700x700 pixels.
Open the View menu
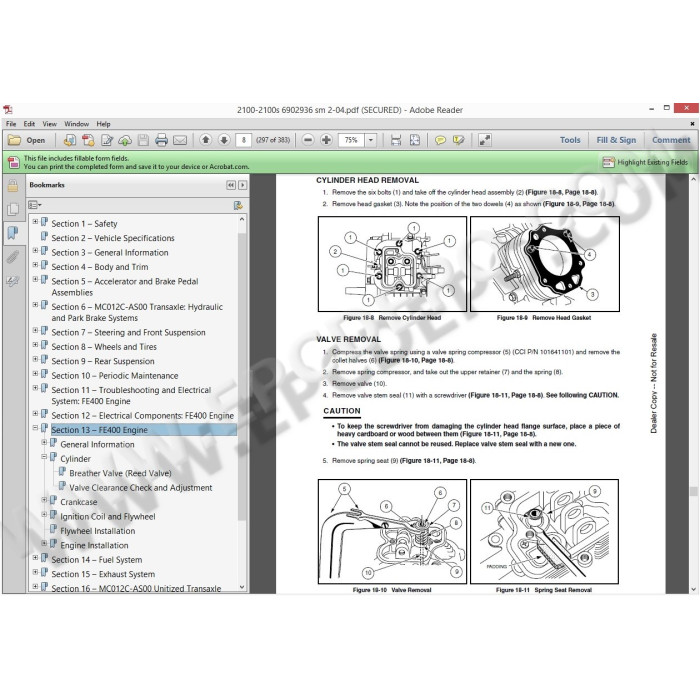tap(50, 124)
